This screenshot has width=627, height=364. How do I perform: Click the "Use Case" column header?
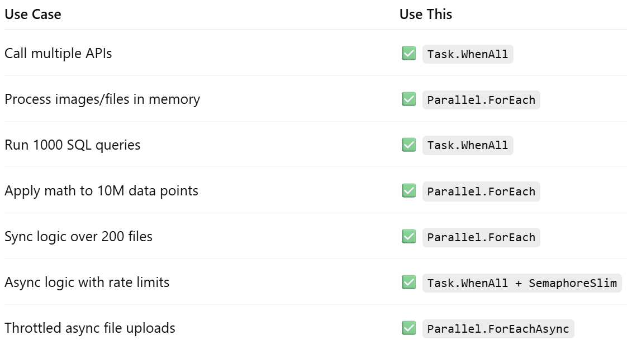click(33, 15)
